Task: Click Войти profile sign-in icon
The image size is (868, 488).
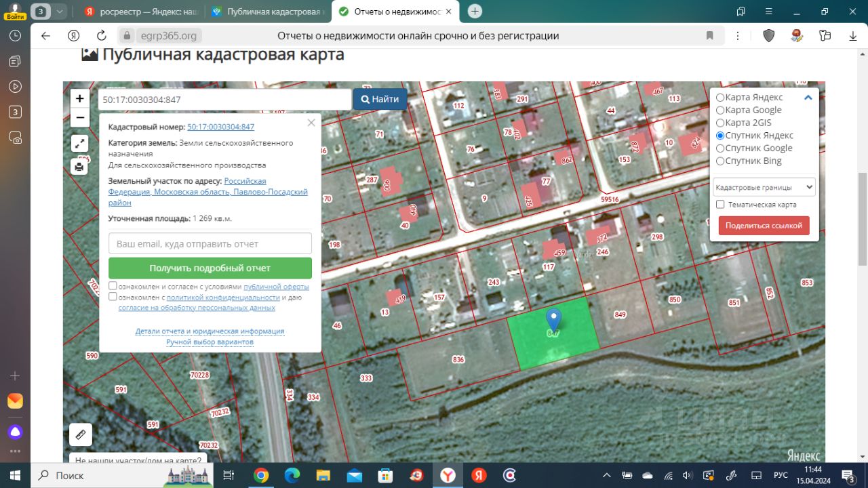Action: tap(15, 12)
